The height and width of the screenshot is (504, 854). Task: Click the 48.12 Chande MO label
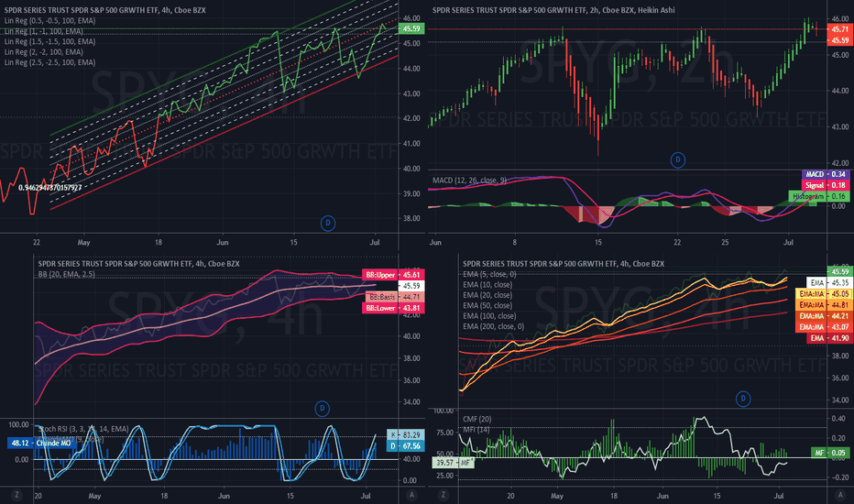41,443
